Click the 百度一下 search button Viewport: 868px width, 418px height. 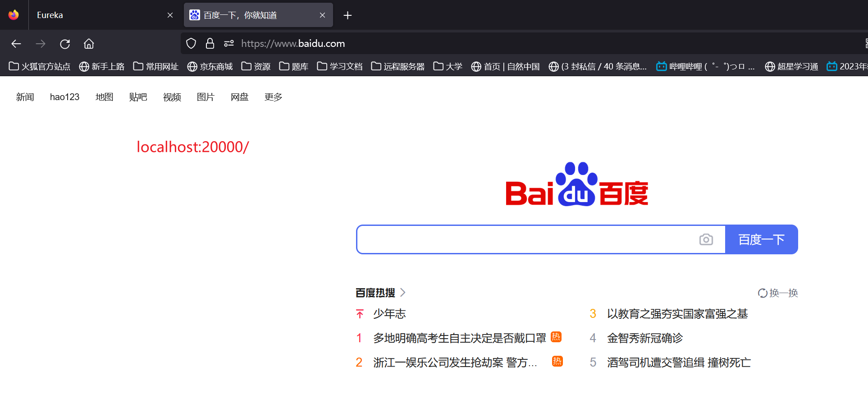pos(762,239)
